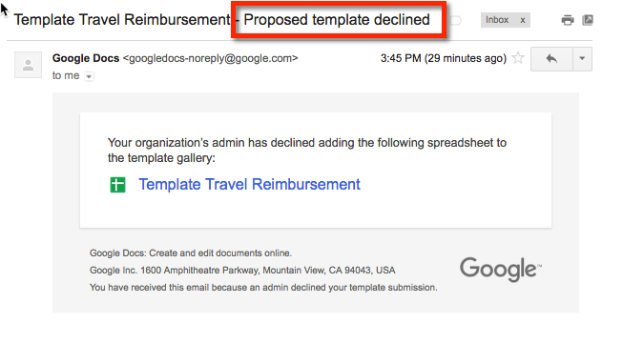This screenshot has width=644, height=343.
Task: Click the sender's profile avatar
Action: (x=28, y=65)
